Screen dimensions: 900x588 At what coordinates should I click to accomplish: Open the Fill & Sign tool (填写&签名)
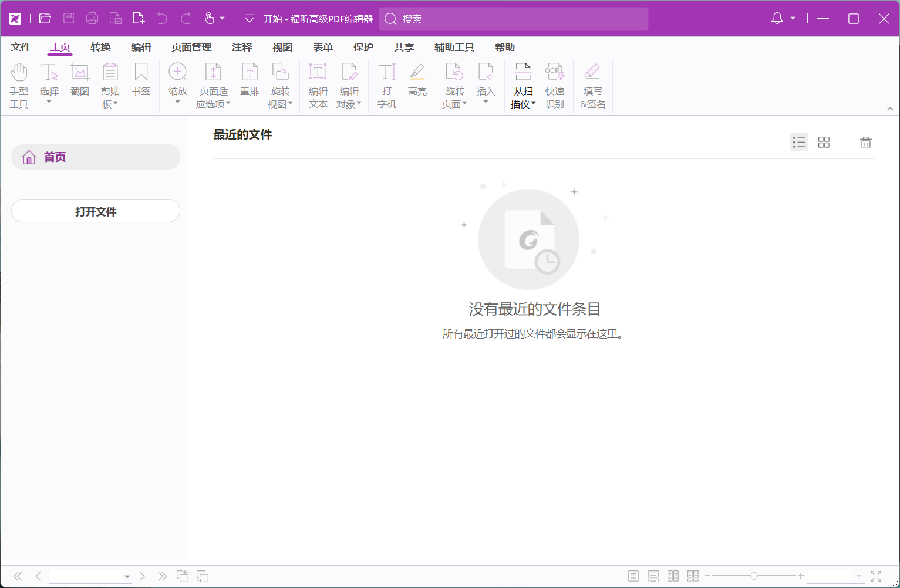pyautogui.click(x=592, y=84)
